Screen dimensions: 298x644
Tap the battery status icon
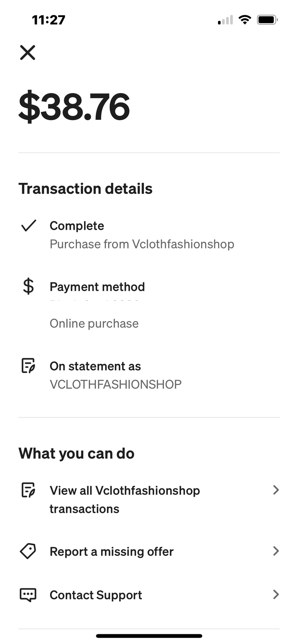267,20
